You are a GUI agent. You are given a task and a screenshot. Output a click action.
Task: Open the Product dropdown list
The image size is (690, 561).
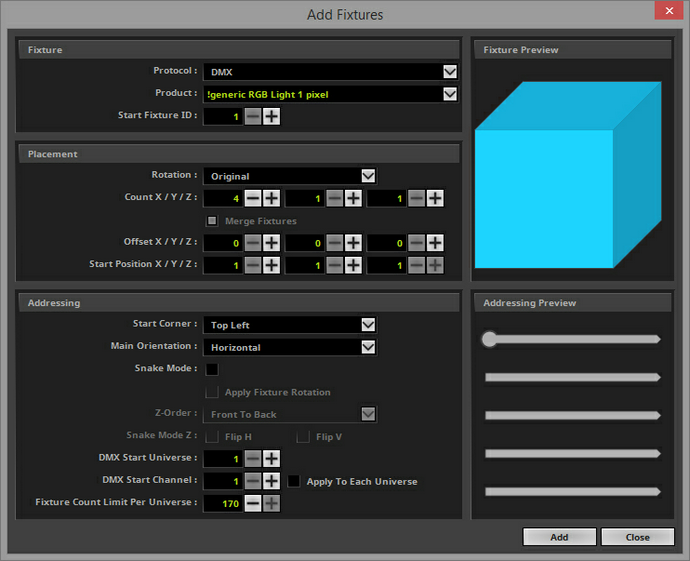[330, 94]
